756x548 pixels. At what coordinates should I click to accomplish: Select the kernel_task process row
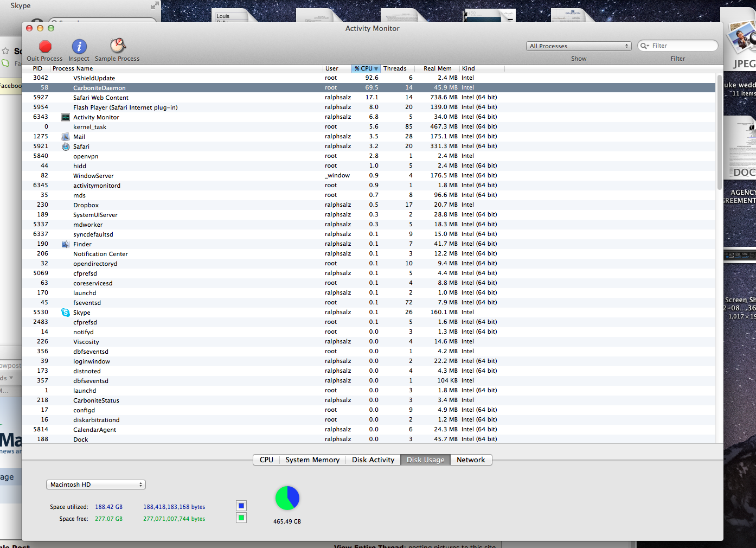[369, 127]
